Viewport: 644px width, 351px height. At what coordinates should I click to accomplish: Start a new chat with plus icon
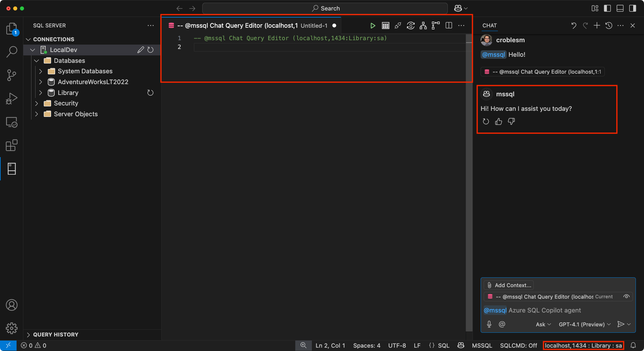coord(597,26)
